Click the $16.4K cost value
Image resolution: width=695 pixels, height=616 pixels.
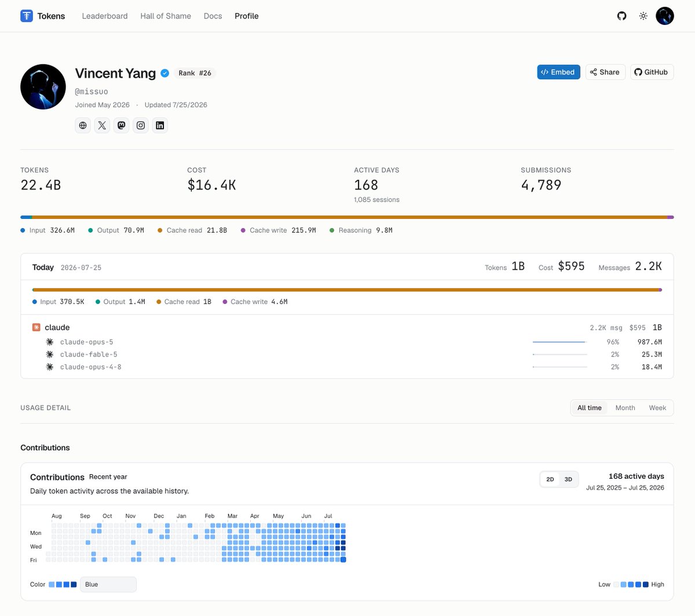pyautogui.click(x=211, y=185)
